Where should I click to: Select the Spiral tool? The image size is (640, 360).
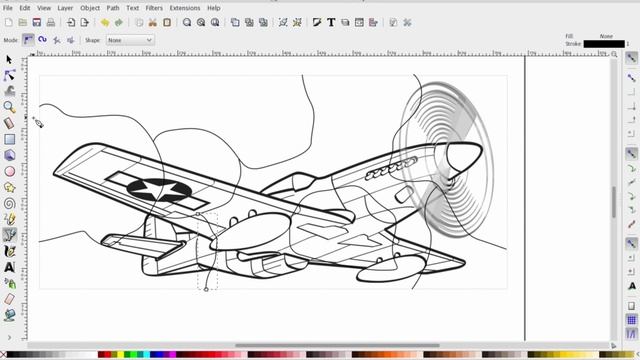click(9, 203)
